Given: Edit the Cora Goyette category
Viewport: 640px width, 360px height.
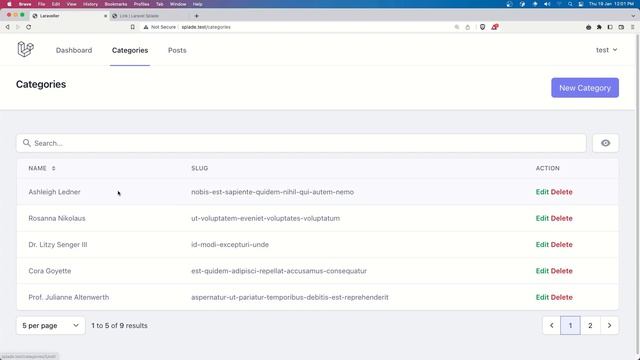Looking at the screenshot, I should [x=542, y=271].
